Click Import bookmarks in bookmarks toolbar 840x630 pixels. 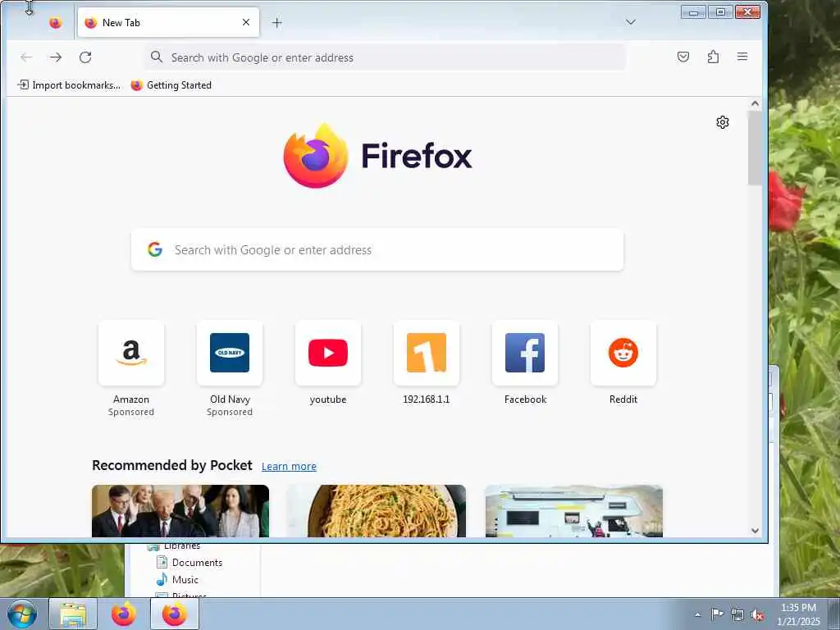(x=69, y=85)
